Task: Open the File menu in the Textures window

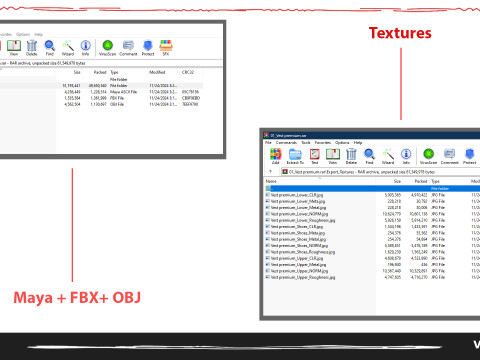Action: click(x=268, y=143)
